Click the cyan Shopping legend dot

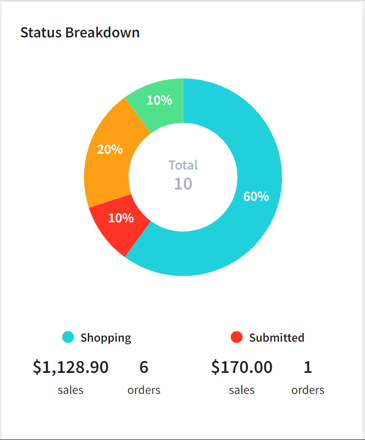(68, 337)
